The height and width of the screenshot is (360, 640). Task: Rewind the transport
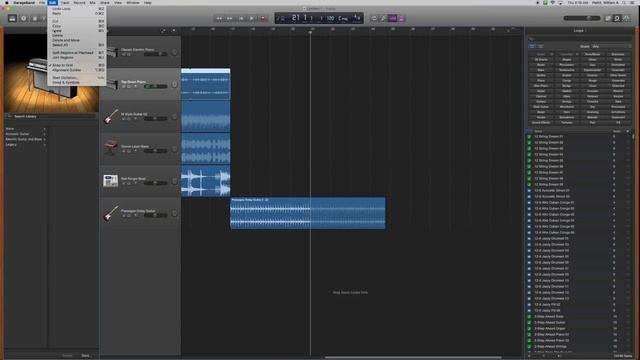(x=219, y=18)
